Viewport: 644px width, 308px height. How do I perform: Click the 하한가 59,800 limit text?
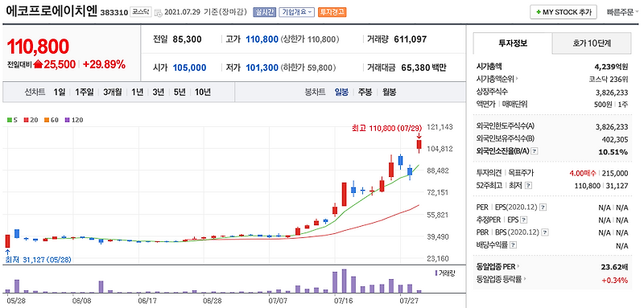pos(308,68)
